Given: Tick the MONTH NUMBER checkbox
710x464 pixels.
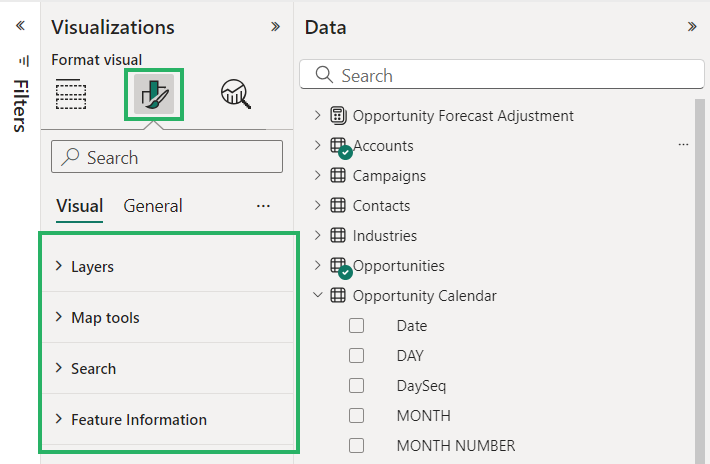Looking at the screenshot, I should [357, 446].
